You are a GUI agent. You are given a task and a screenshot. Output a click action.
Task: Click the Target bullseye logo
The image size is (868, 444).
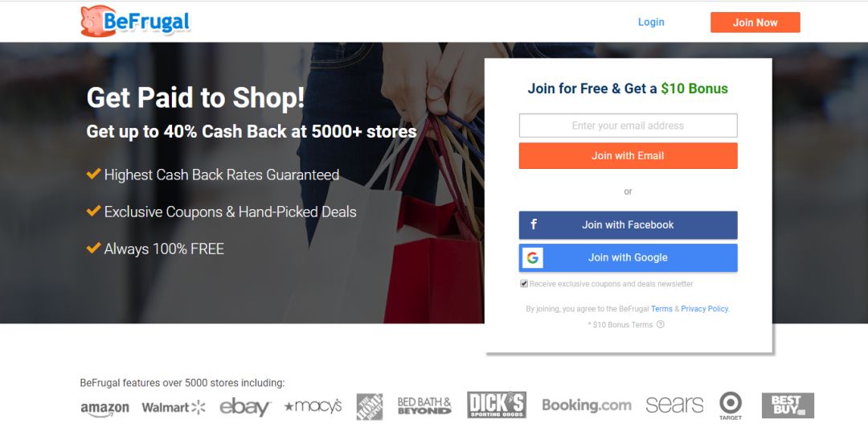pos(730,405)
